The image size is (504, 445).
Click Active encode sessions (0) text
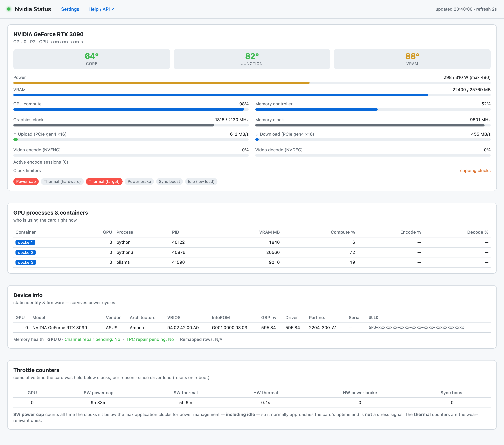41,162
